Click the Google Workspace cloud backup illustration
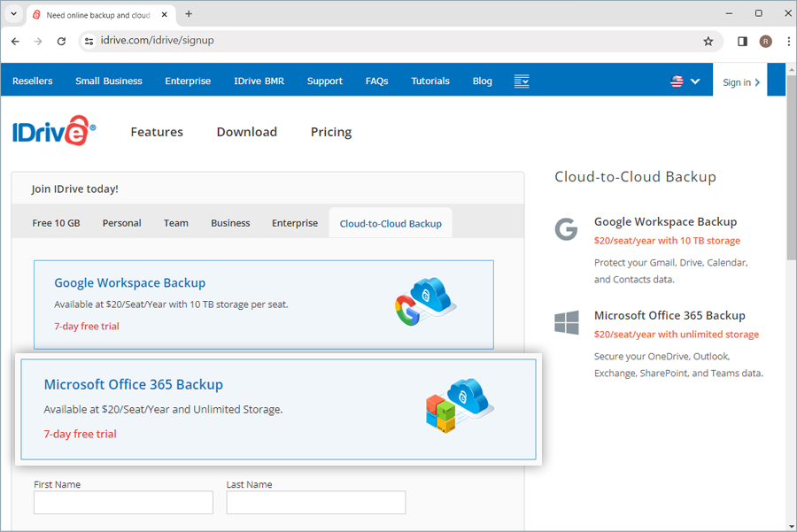Image resolution: width=797 pixels, height=532 pixels. (x=426, y=301)
